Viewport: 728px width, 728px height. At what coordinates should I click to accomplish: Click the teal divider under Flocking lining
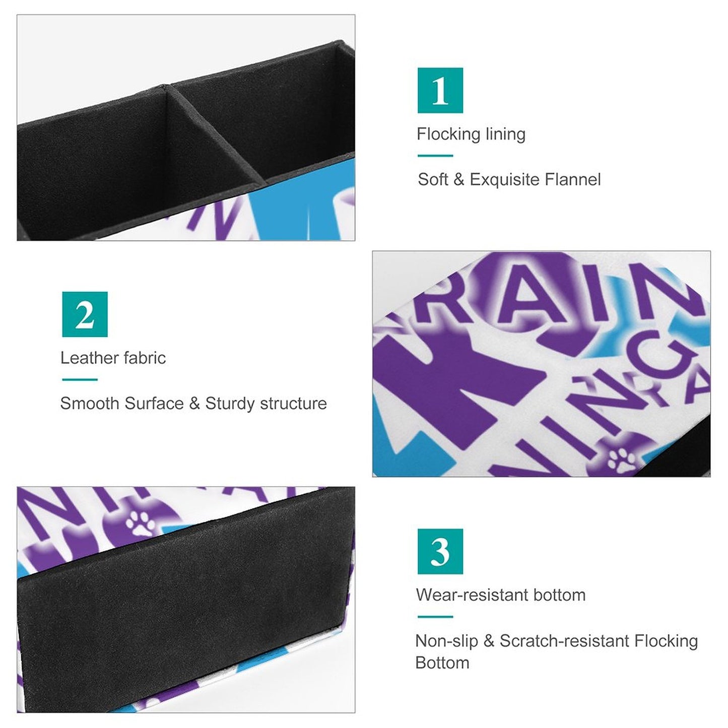tap(435, 156)
